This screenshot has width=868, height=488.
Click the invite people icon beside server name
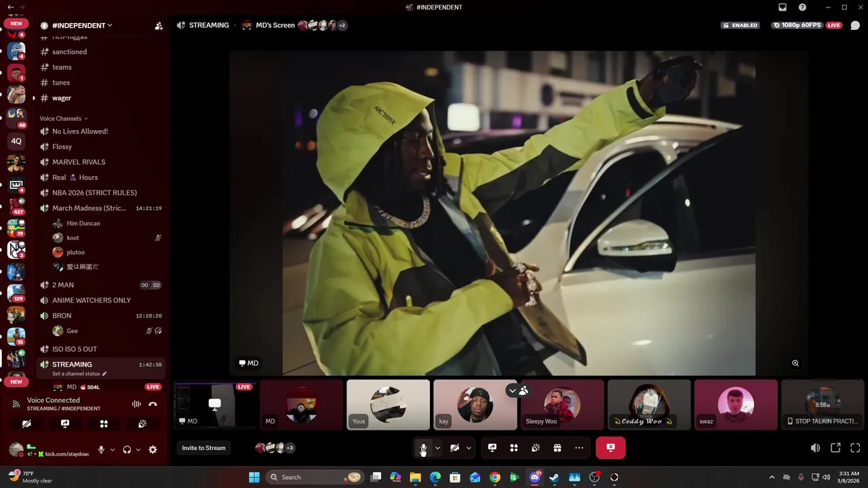(159, 26)
